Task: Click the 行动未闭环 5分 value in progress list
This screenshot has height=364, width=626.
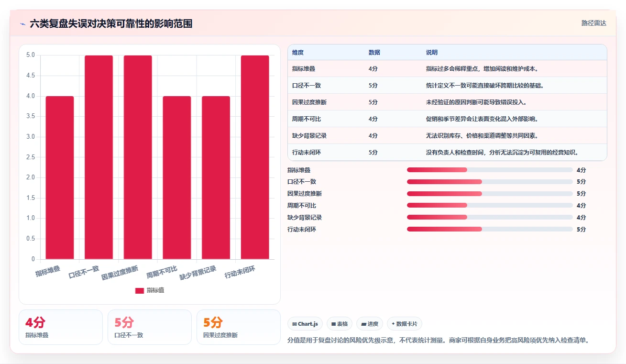Action: tap(582, 230)
